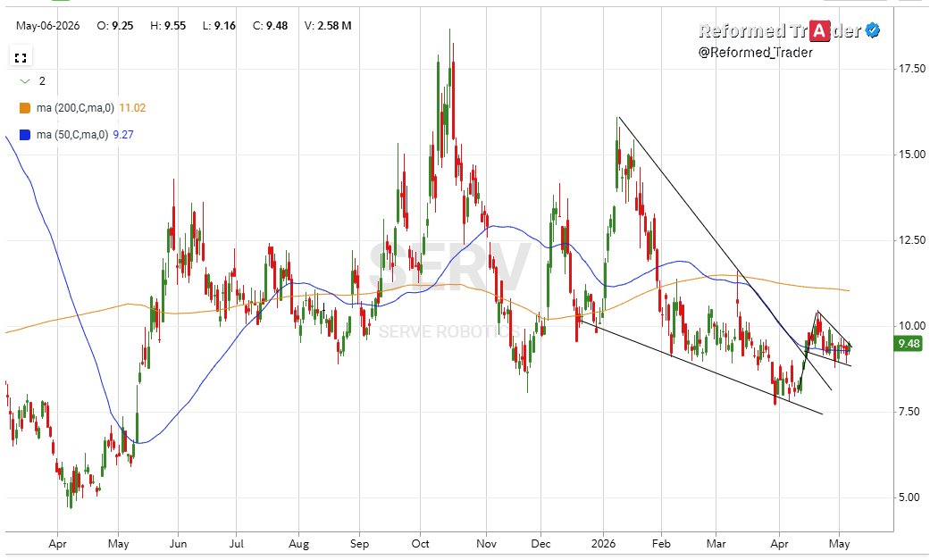
Task: Click the blue 50 MA color swatch
Action: [25, 135]
